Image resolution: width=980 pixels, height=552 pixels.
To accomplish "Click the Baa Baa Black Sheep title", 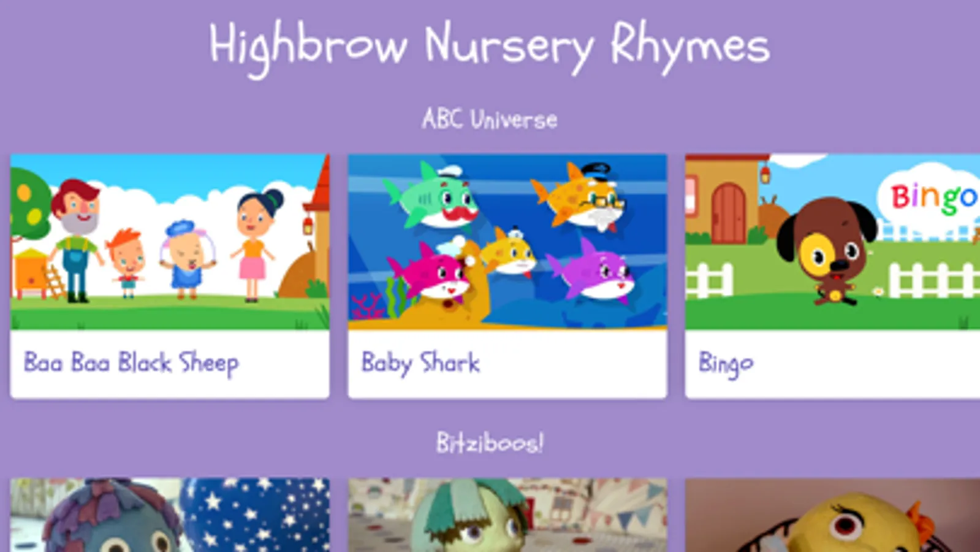I will point(131,363).
